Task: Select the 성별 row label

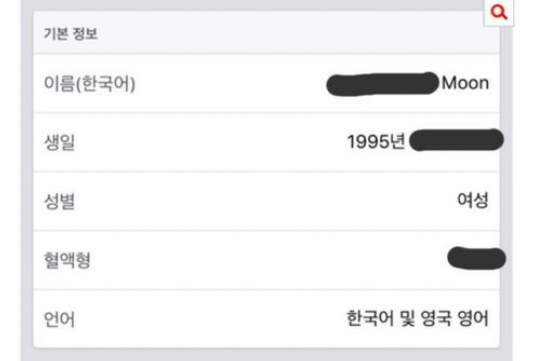Action: (59, 201)
